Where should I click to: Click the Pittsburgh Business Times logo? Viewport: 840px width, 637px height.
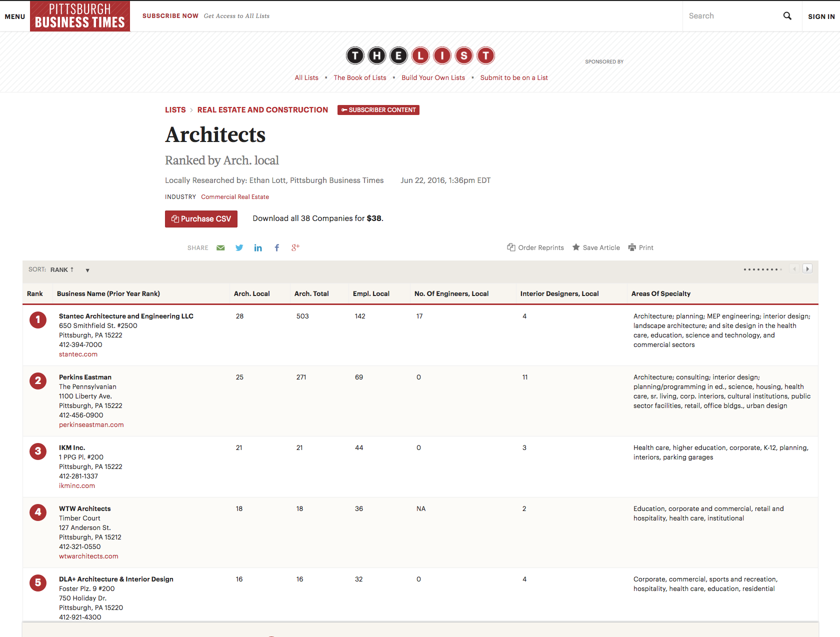point(80,16)
